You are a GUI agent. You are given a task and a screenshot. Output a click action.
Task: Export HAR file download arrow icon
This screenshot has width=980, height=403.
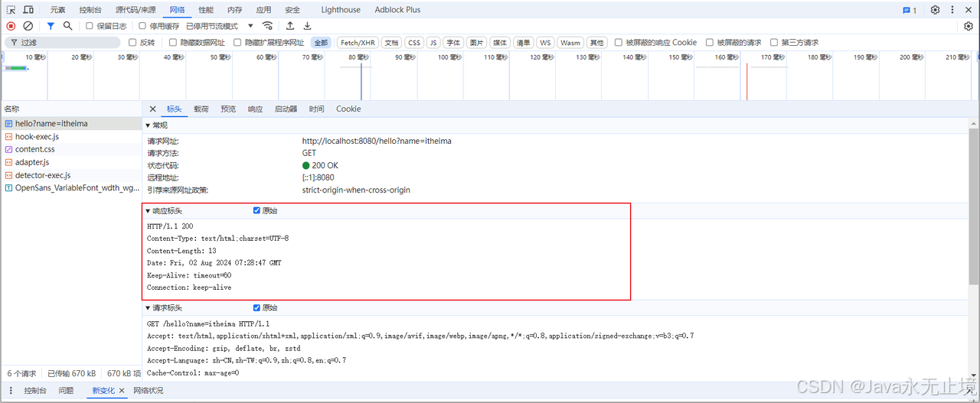tap(308, 26)
